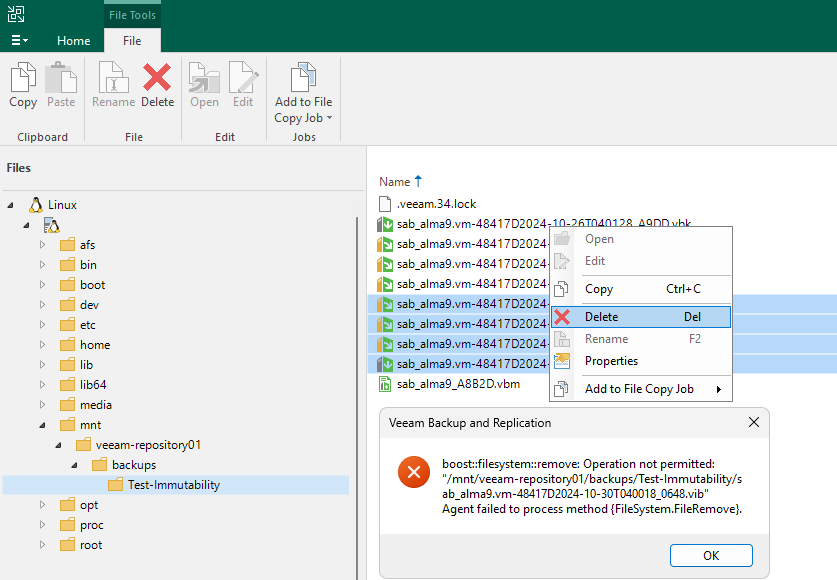Click the Name column header to sort
Image resolution: width=837 pixels, height=580 pixels.
coord(392,181)
